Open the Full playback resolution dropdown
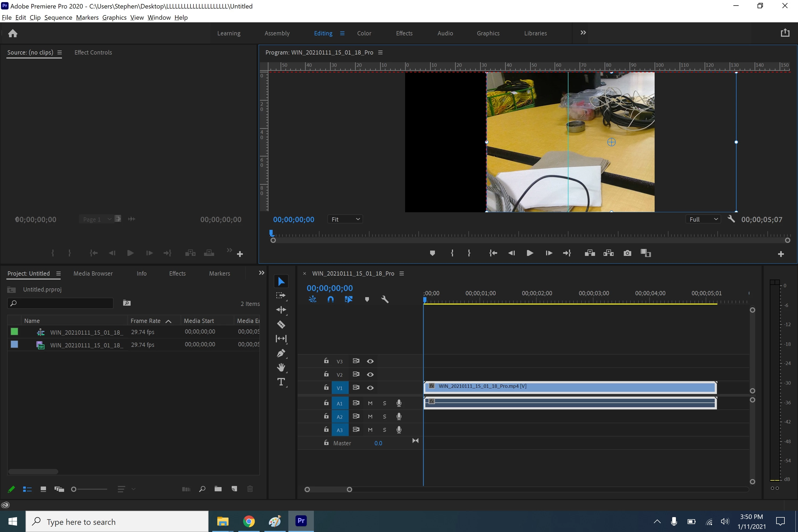798x532 pixels. (703, 219)
